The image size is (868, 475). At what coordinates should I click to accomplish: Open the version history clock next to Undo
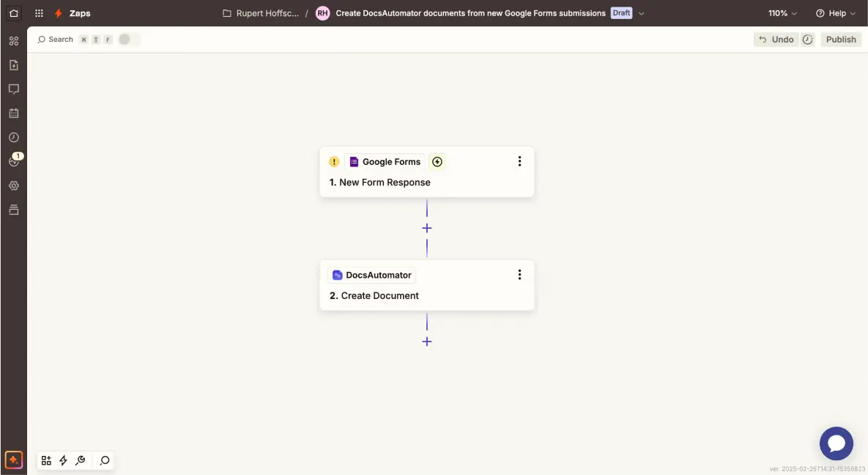pos(808,40)
